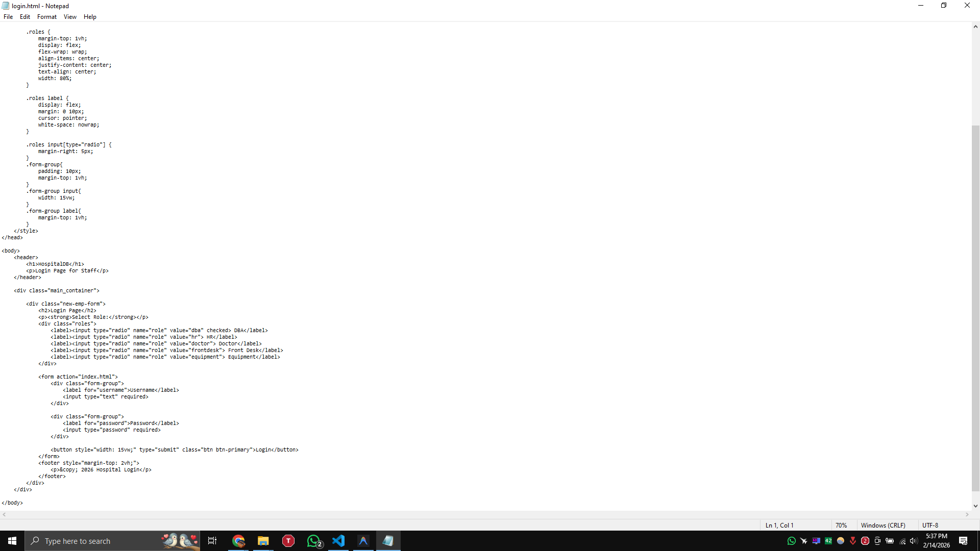
Task: Open the Wi-Fi network tray icon
Action: [x=901, y=542]
